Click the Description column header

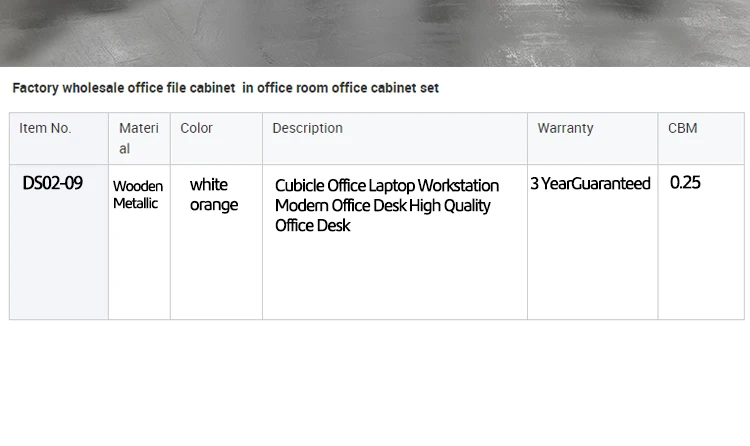tap(307, 128)
